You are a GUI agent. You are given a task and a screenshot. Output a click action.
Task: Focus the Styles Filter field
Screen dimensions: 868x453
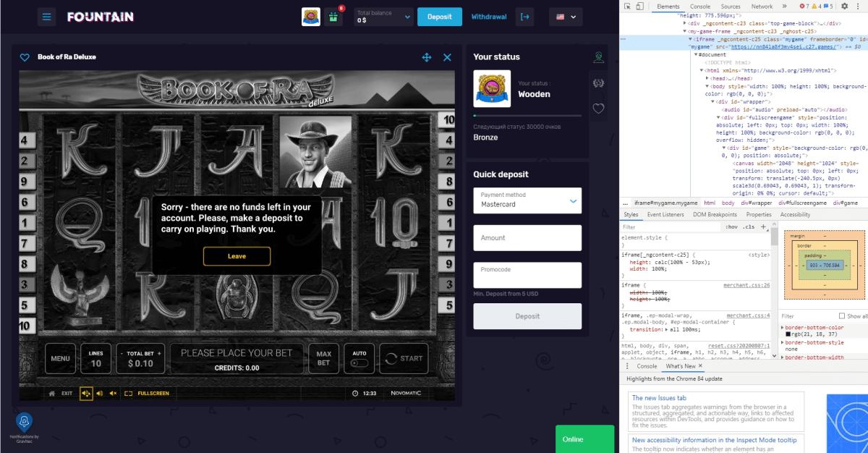click(671, 227)
